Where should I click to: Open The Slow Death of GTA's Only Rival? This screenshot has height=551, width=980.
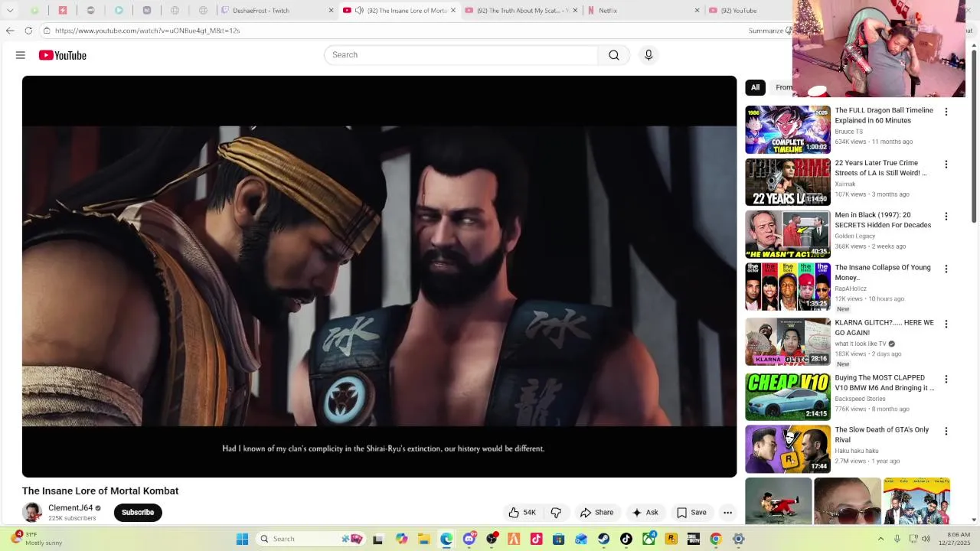coord(882,435)
